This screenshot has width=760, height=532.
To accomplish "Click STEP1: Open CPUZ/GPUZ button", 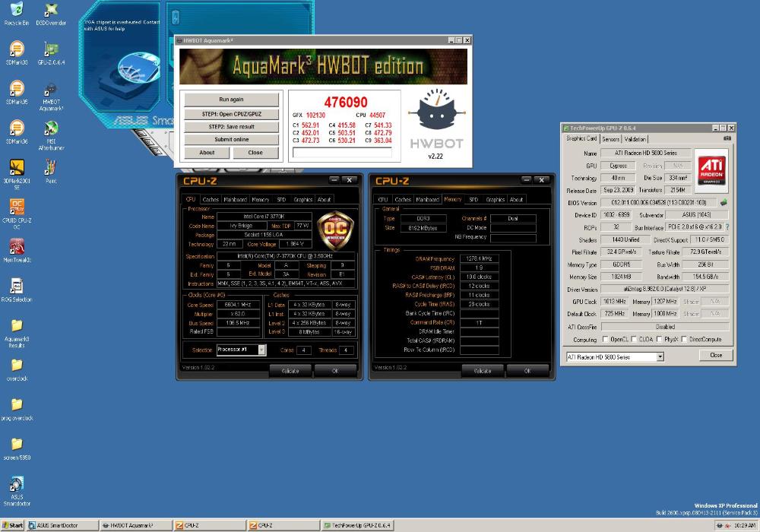I will point(231,114).
